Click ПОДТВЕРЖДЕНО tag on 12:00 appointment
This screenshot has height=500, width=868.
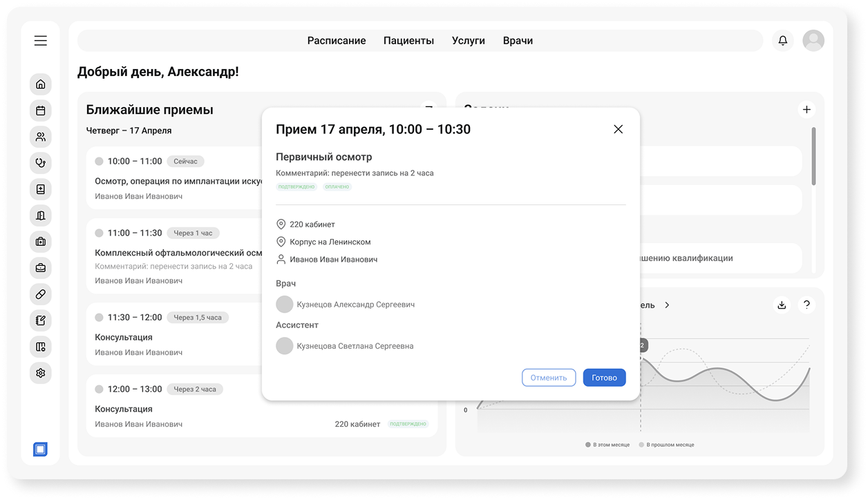point(408,424)
